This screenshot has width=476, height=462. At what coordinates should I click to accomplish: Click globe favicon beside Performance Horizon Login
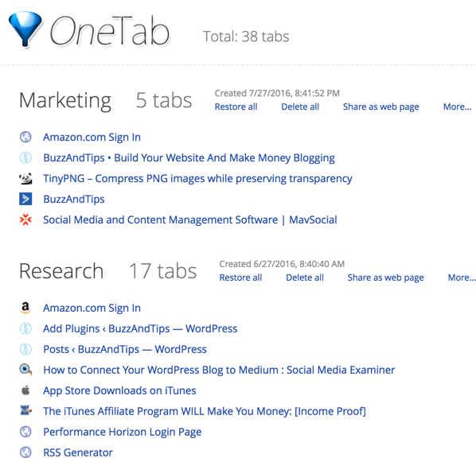click(x=25, y=432)
